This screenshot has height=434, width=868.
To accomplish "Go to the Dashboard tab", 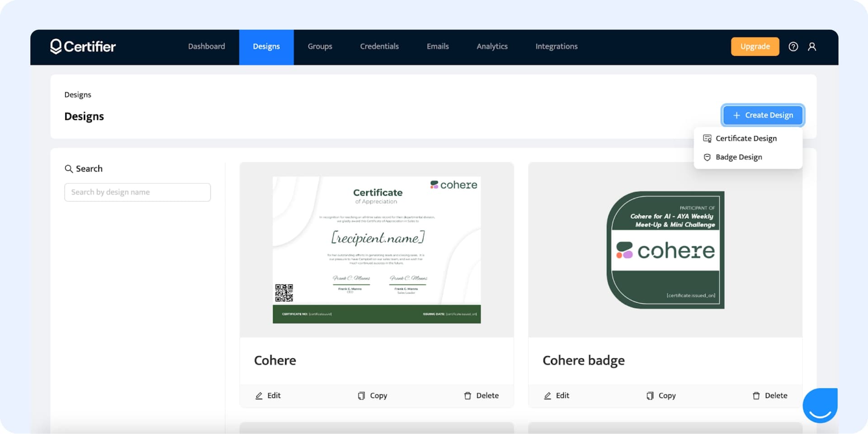I will click(207, 47).
